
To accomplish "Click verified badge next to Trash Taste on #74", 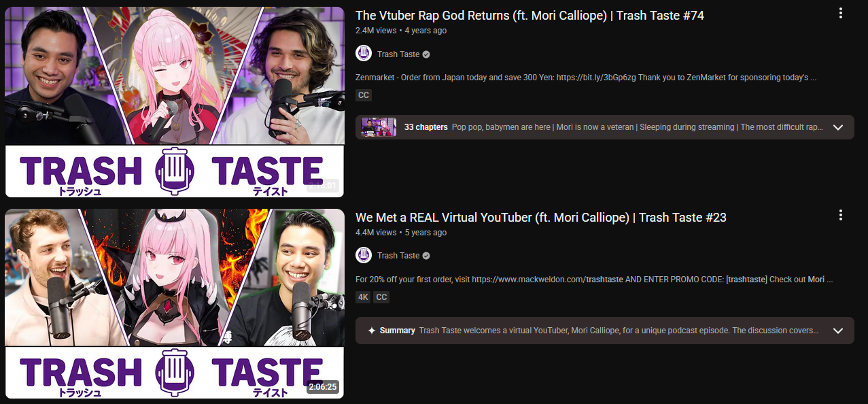I will tap(426, 54).
